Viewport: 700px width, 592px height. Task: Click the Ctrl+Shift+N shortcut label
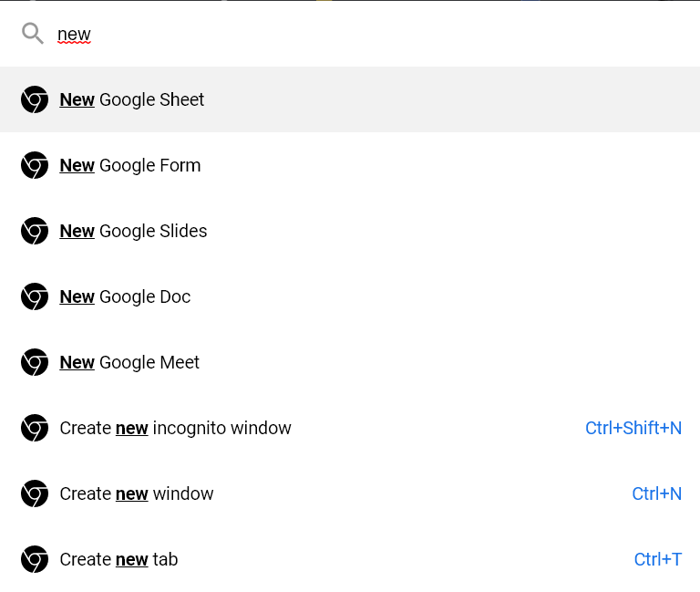(633, 428)
